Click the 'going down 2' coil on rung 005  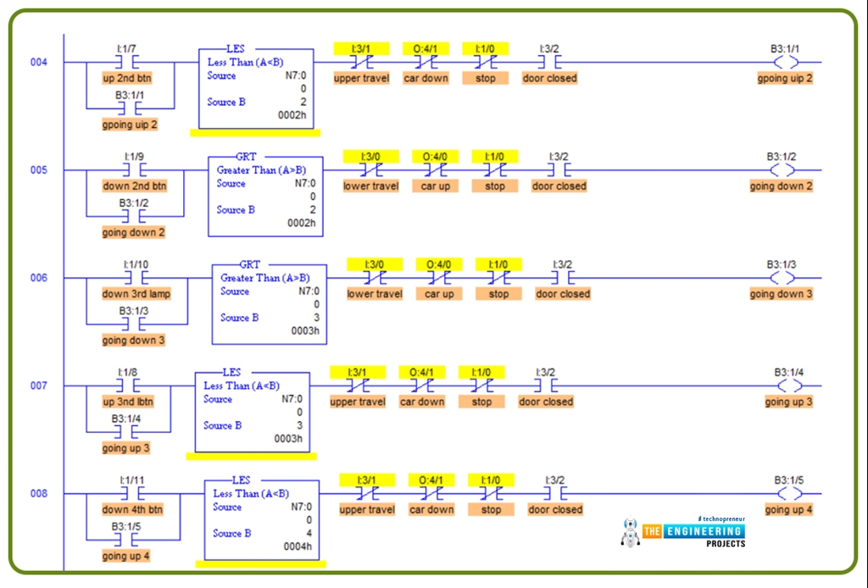(781, 169)
